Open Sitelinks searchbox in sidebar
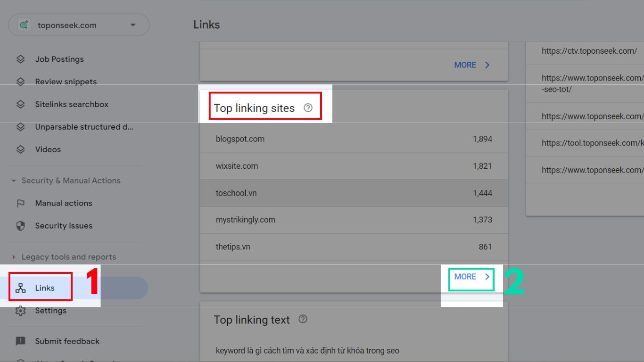This screenshot has height=362, width=644. pyautogui.click(x=72, y=105)
